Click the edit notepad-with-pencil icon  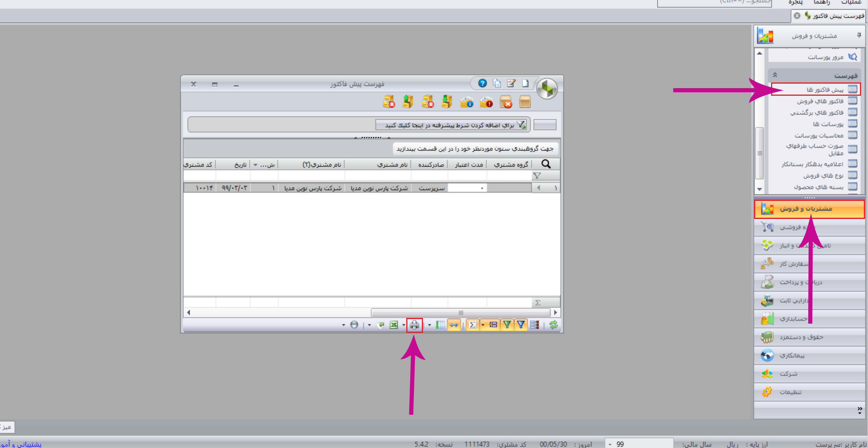511,83
